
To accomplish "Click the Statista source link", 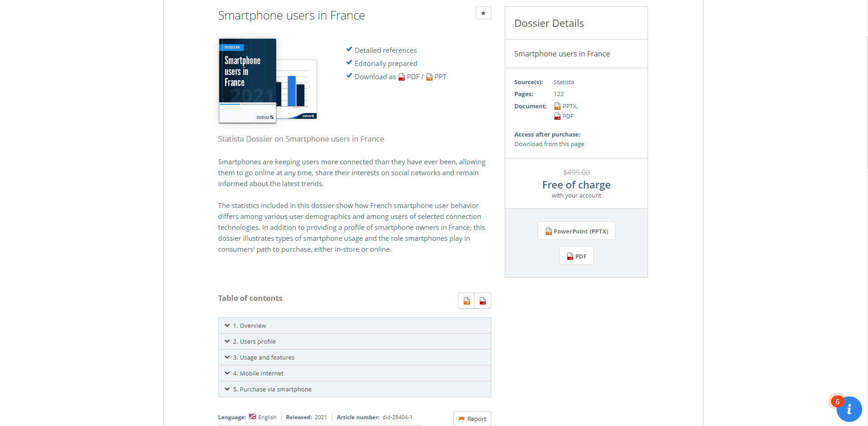I will [564, 82].
